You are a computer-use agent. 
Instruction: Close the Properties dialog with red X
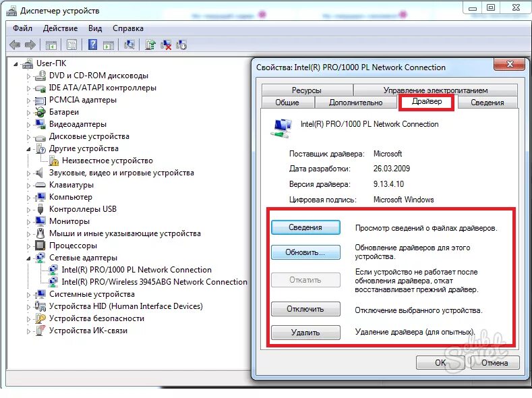point(510,64)
